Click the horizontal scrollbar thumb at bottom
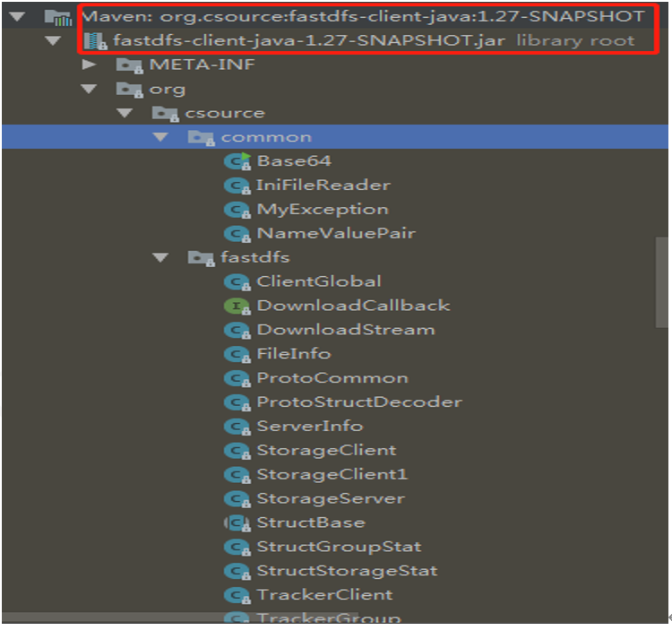This screenshot has height=639, width=672. 180,617
